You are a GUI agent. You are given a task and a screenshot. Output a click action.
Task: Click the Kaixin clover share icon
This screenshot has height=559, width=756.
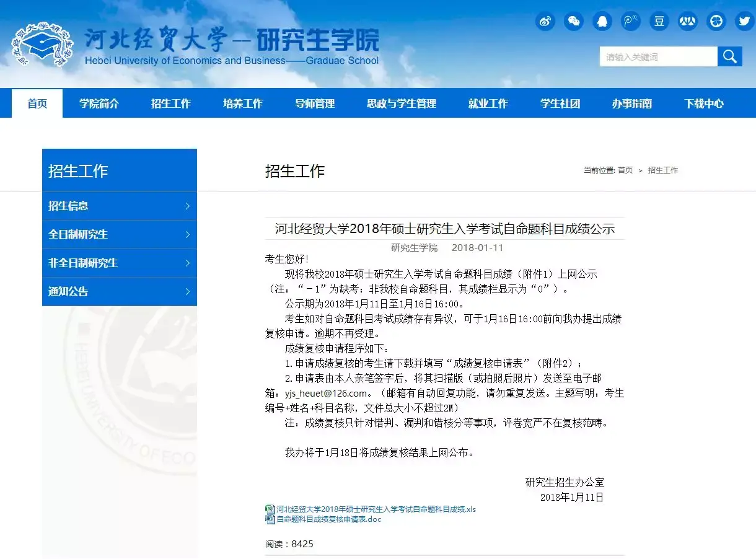click(x=716, y=21)
